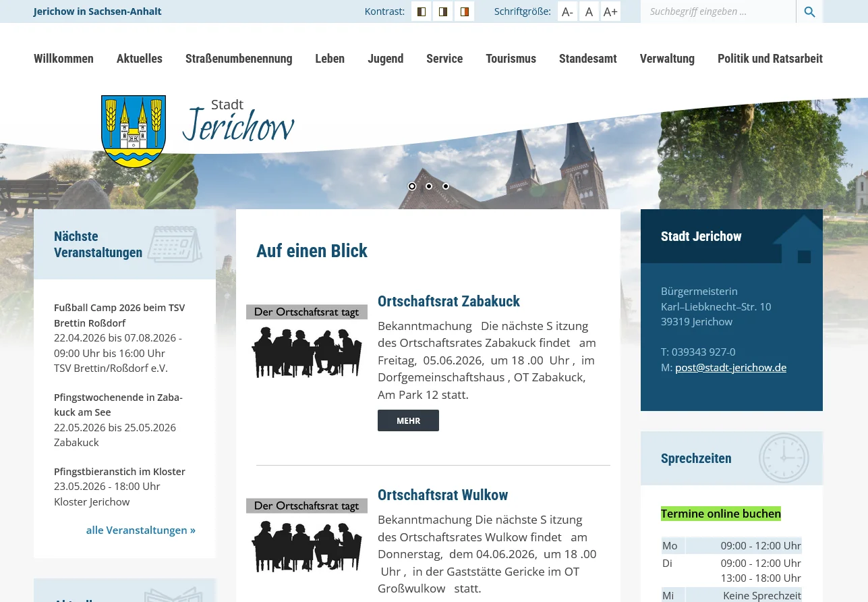868x602 pixels.
Task: Click the house icon in Stadt Jerichow box
Action: (798, 240)
